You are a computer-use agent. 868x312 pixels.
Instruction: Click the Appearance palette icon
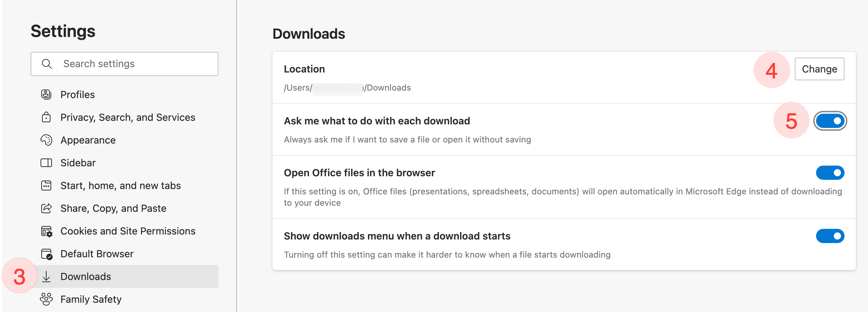click(x=46, y=140)
